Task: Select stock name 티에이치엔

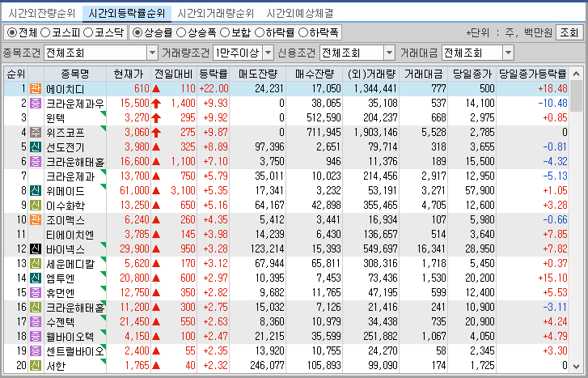Action: click(x=70, y=235)
